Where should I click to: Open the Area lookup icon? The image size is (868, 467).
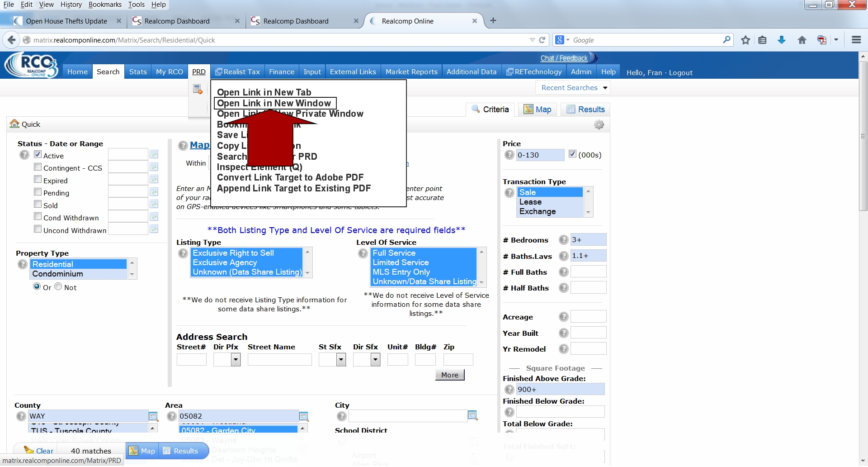pyautogui.click(x=304, y=416)
